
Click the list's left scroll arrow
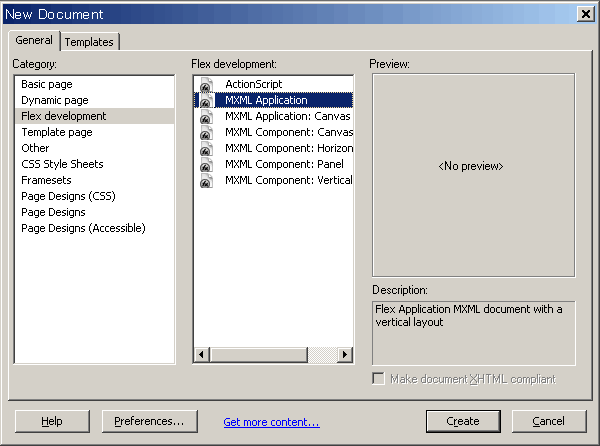(x=202, y=355)
